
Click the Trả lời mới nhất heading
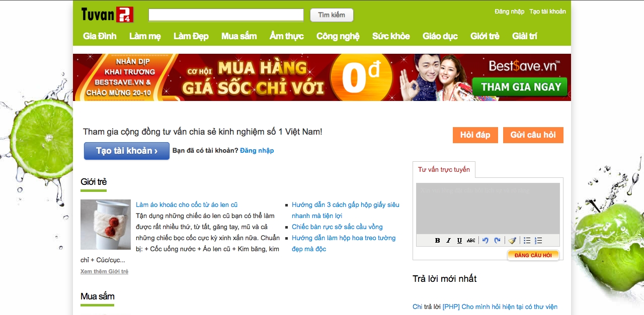[445, 279]
